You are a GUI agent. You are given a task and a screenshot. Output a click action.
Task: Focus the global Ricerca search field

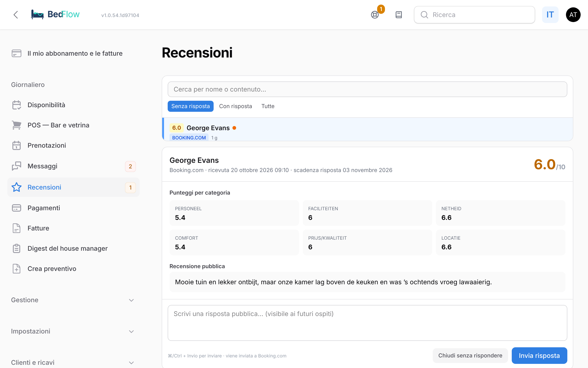(474, 15)
